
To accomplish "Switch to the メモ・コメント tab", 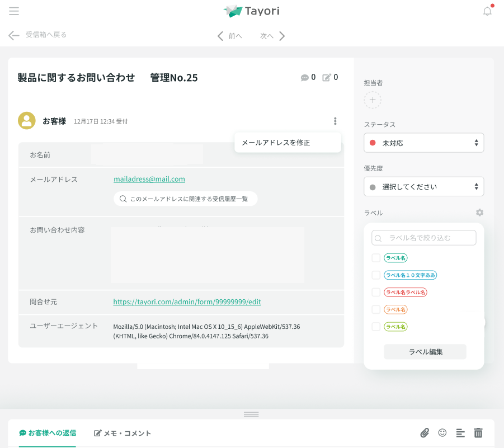I will (x=122, y=433).
